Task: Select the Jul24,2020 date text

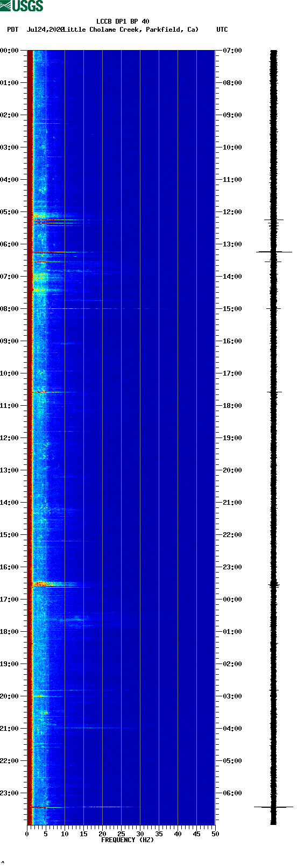Action: coord(45,30)
